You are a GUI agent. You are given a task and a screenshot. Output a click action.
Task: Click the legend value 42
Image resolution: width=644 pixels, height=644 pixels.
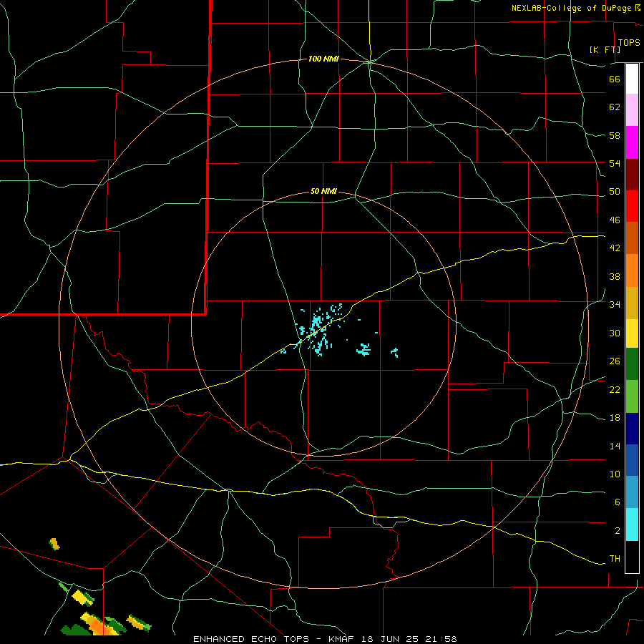615,248
